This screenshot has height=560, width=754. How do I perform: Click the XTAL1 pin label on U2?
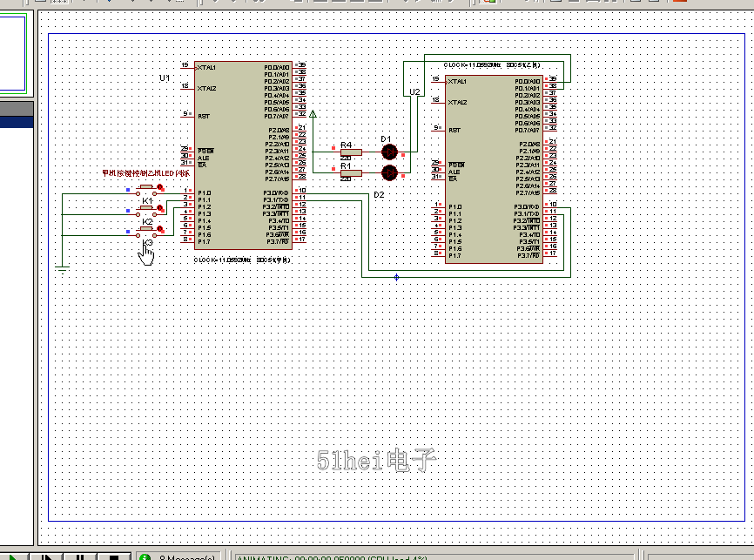457,82
